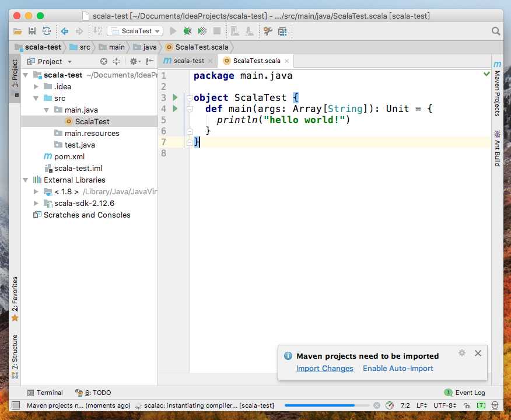Open Project panel gear settings
The width and height of the screenshot is (511, 420).
click(x=135, y=61)
